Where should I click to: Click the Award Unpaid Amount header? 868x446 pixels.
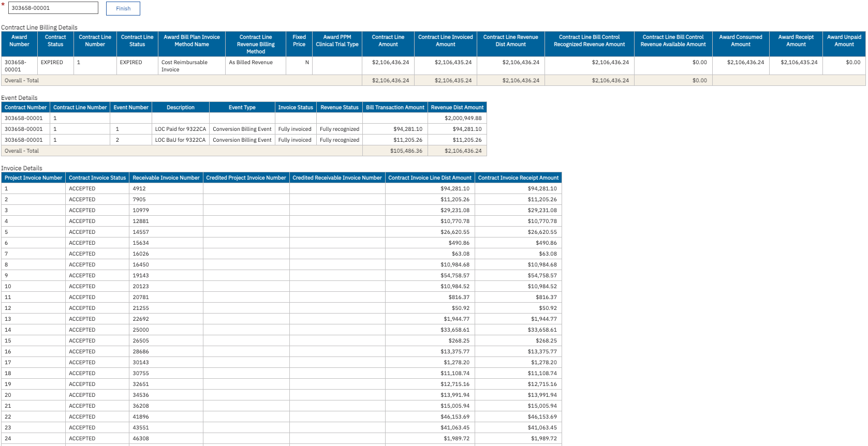click(x=844, y=44)
